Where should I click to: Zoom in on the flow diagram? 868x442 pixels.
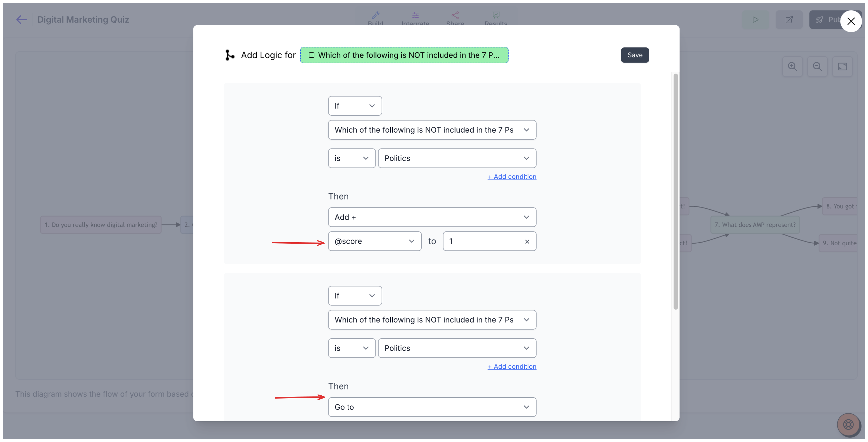coord(792,66)
